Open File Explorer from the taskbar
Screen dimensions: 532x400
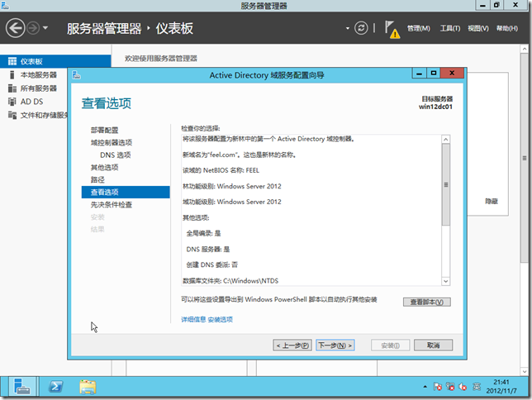88,387
